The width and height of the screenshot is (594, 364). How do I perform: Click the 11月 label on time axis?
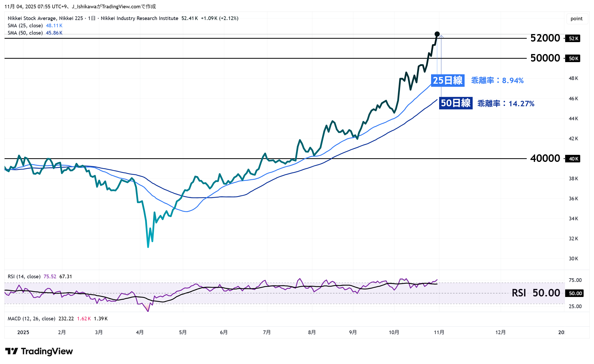pos(439,332)
